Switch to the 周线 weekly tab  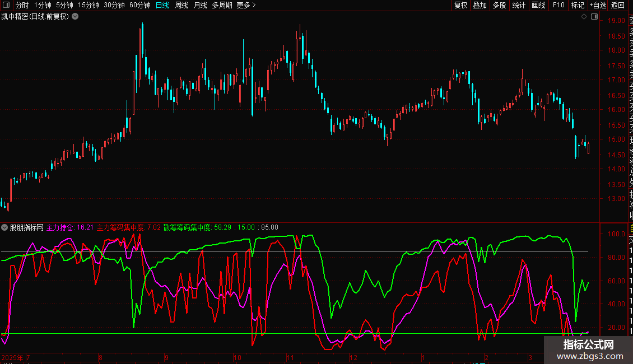[x=181, y=5]
